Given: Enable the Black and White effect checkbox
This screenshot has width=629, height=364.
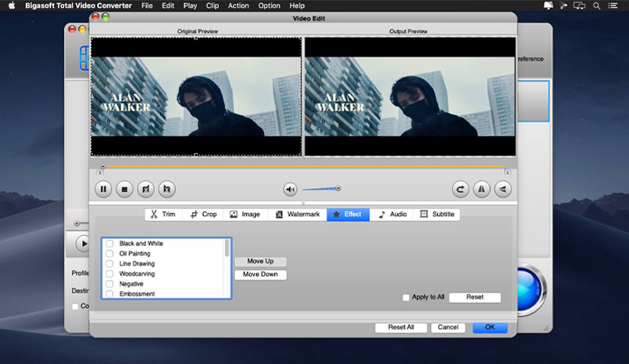Looking at the screenshot, I should (109, 244).
